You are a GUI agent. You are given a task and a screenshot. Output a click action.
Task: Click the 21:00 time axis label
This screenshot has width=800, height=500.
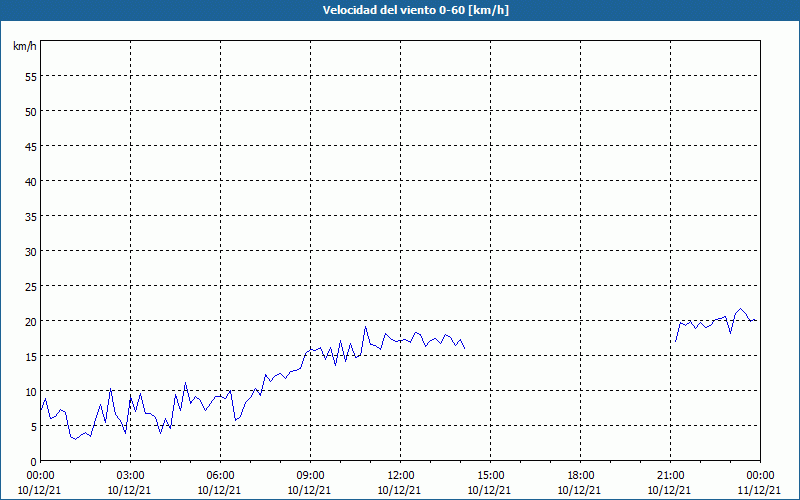[x=670, y=476]
